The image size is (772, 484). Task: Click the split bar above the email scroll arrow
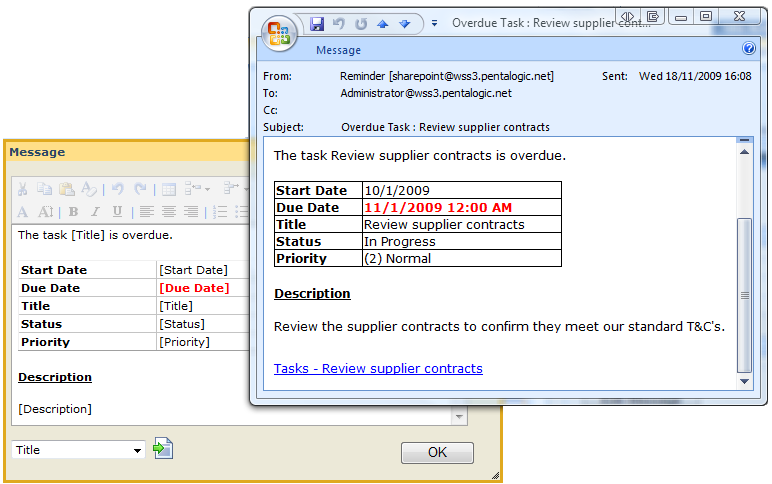tap(744, 140)
